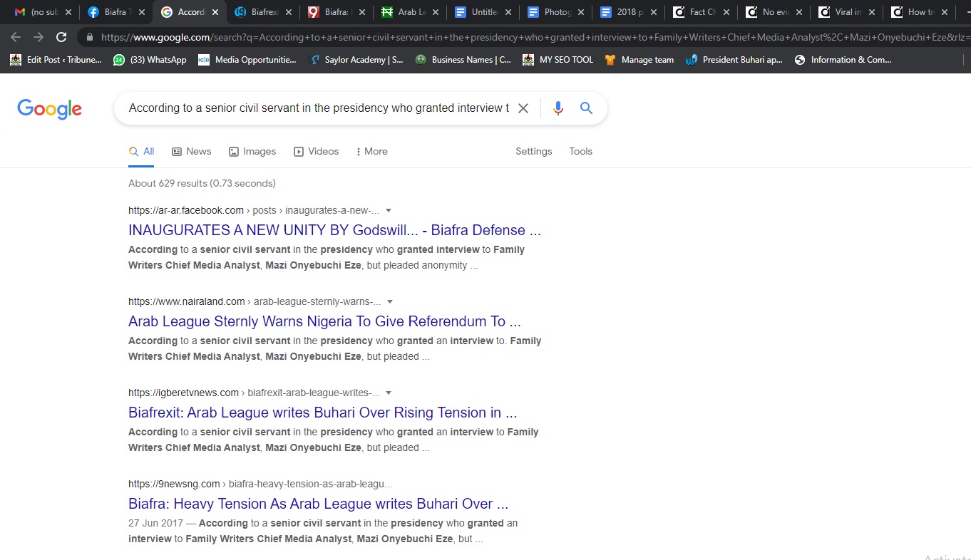Go forward in browser history
Screen dimensions: 971x560
point(38,37)
